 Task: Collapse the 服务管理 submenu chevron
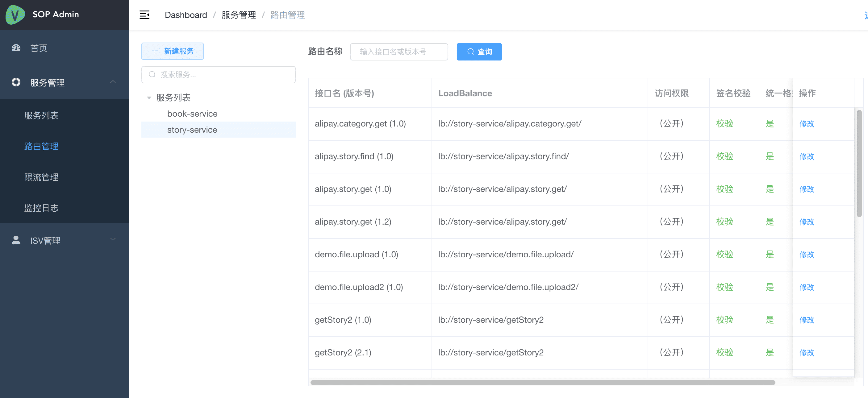(x=113, y=82)
